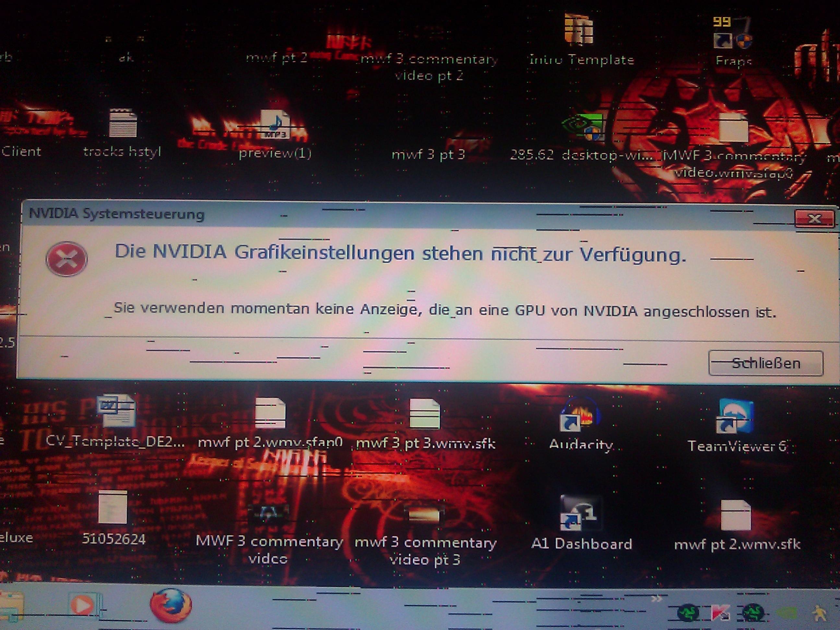
Task: Select the MWF 3 commentary video thumbnail icon
Action: (268, 513)
